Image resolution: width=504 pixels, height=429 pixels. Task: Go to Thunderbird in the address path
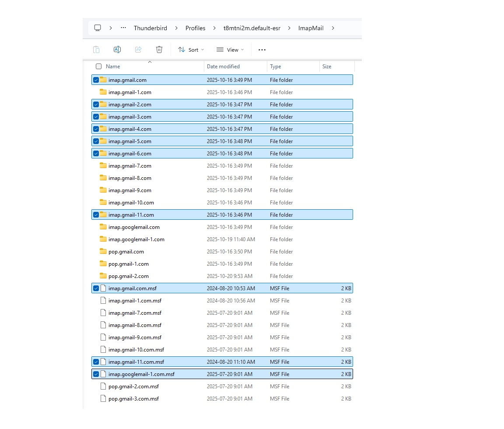point(150,28)
